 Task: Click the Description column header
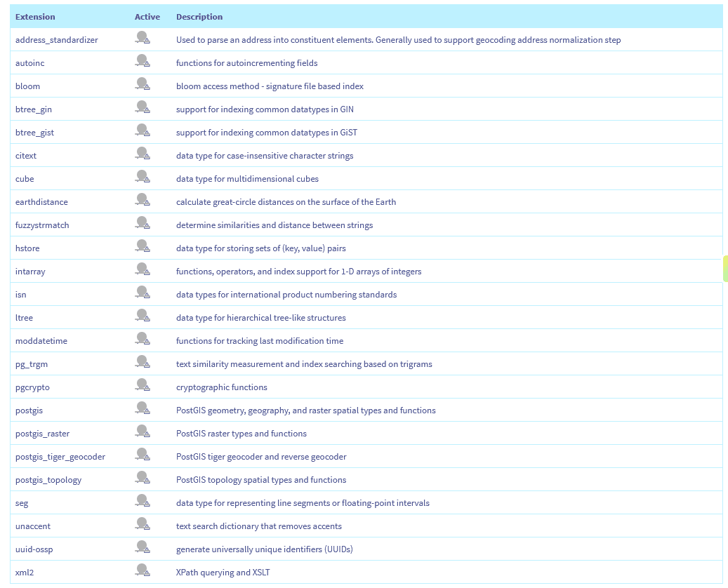[x=199, y=17]
